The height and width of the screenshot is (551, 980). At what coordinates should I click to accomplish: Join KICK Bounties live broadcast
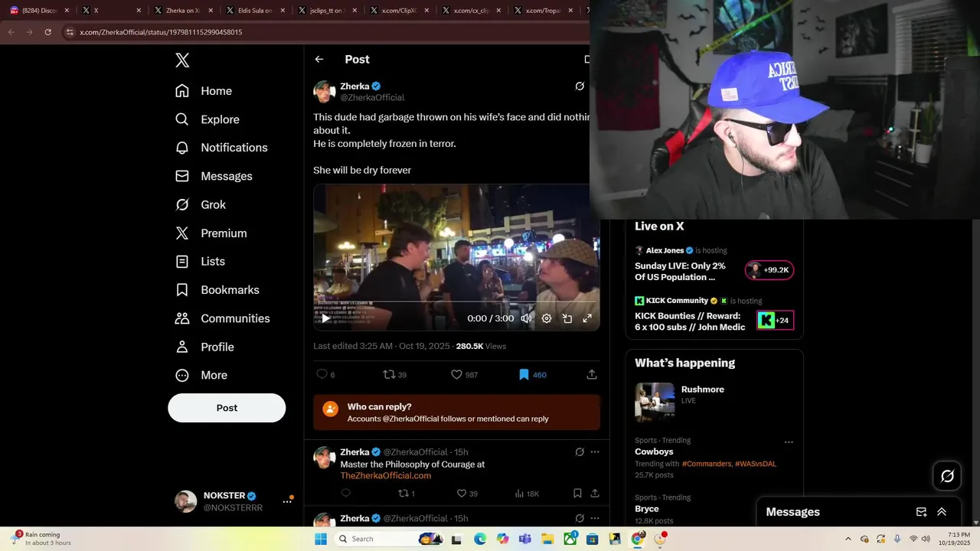690,321
